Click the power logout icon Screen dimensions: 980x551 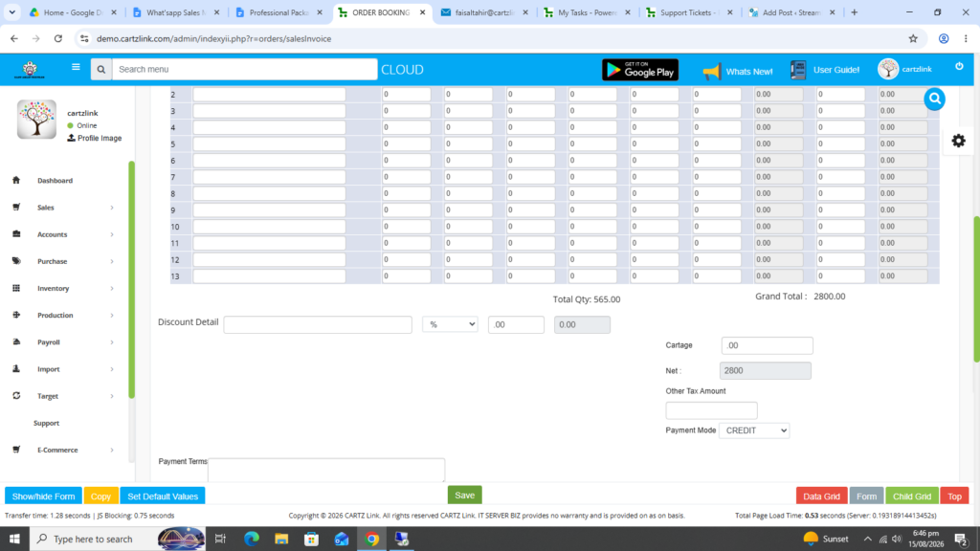(x=959, y=66)
